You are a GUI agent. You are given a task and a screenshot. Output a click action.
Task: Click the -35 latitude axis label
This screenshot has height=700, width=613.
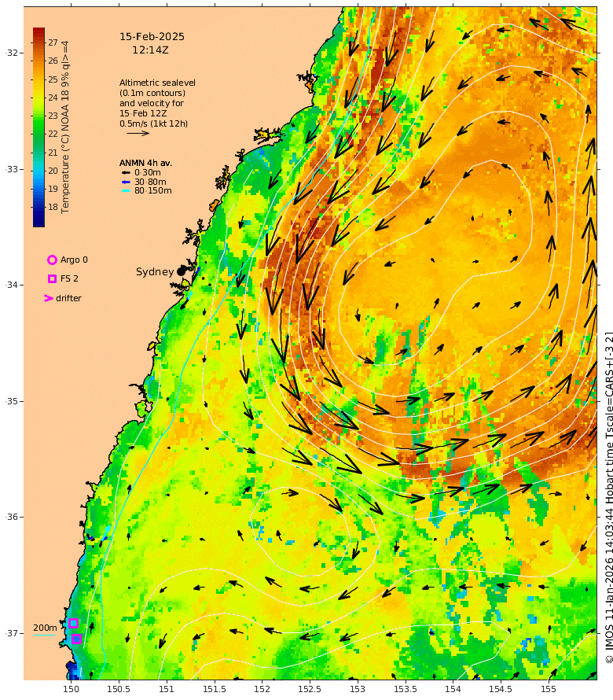[x=12, y=401]
